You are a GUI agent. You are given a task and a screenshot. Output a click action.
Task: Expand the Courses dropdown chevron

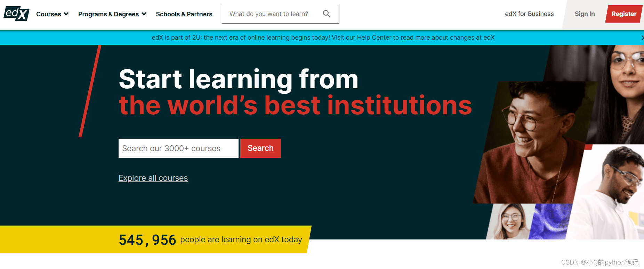pos(66,14)
